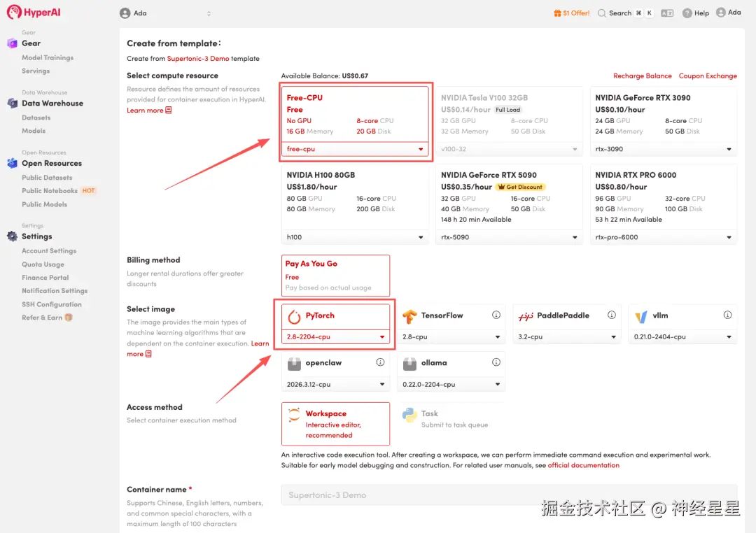This screenshot has height=533, width=756.
Task: Open the TensorFlow 2.8-cpu version dropdown
Action: coord(451,337)
